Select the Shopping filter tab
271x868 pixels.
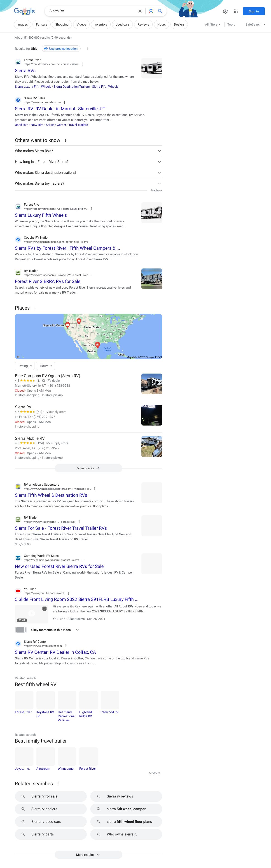click(62, 25)
